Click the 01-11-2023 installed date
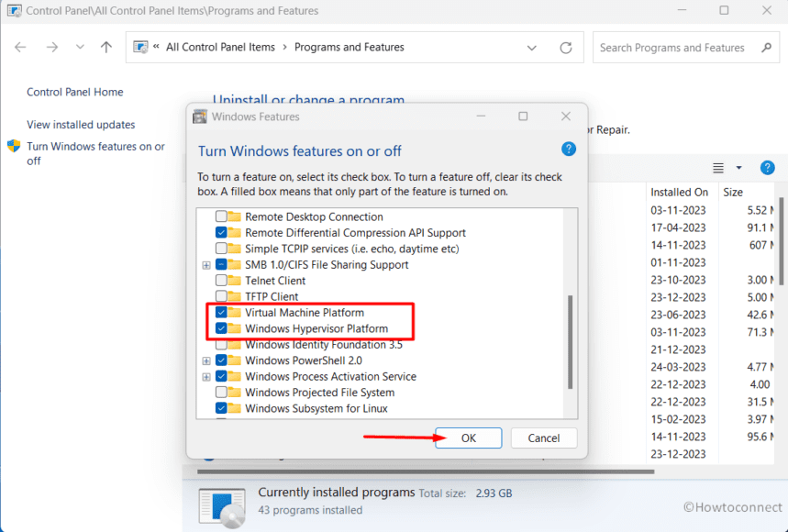 click(679, 262)
